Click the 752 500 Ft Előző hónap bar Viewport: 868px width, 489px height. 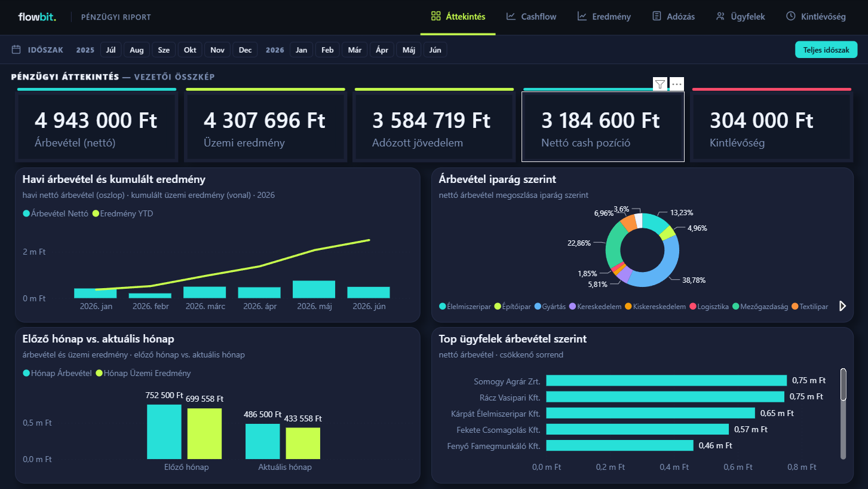pyautogui.click(x=164, y=432)
